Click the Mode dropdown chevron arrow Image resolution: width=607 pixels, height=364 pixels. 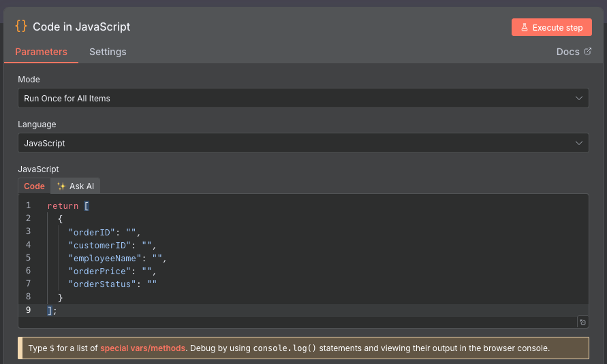[579, 98]
